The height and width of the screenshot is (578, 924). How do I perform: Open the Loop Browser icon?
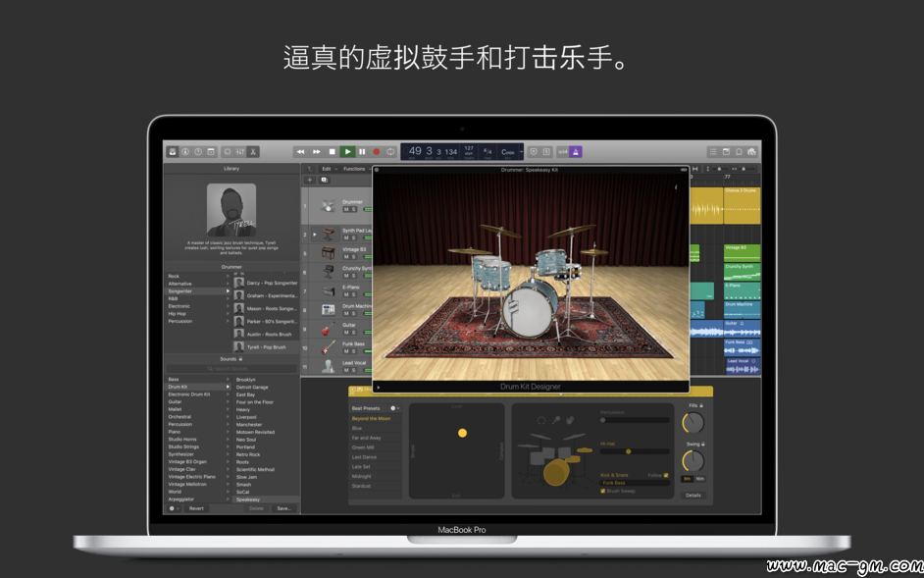coord(739,151)
